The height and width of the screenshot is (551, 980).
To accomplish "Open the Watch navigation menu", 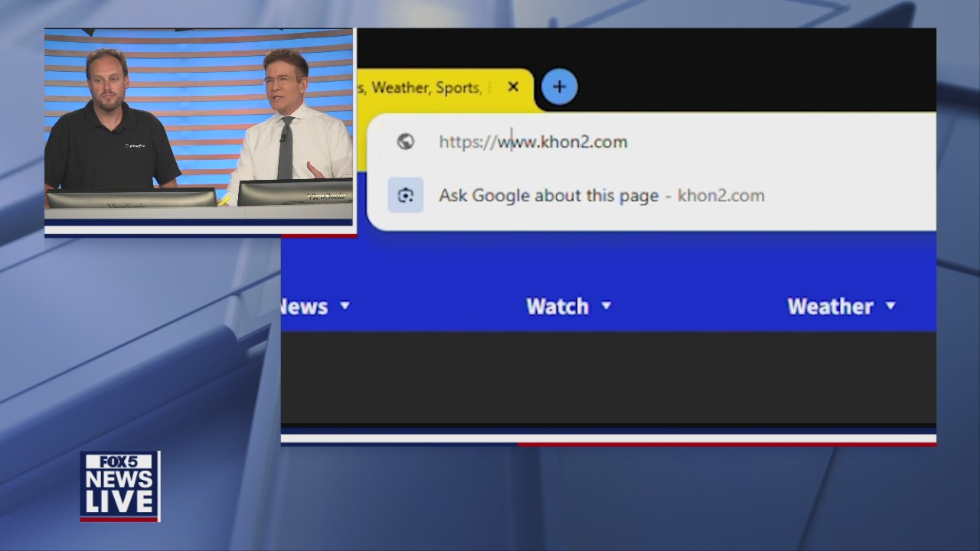I will pyautogui.click(x=557, y=306).
